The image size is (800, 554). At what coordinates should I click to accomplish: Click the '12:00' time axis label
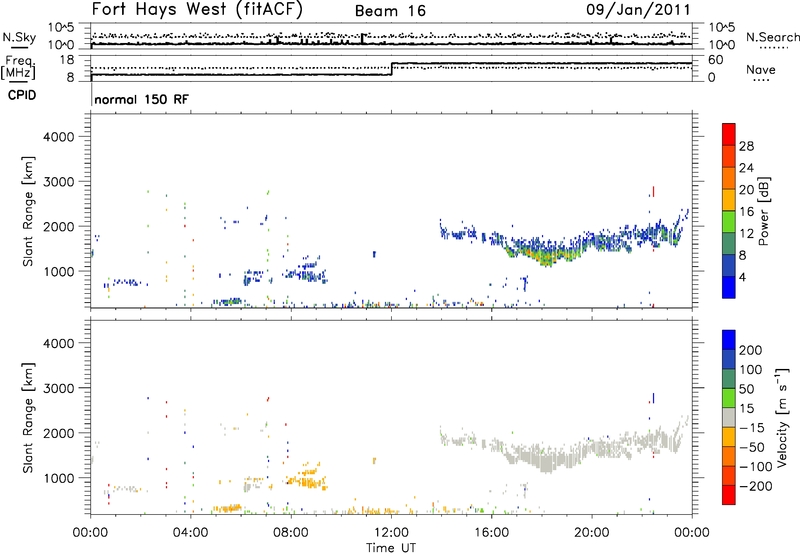click(391, 533)
